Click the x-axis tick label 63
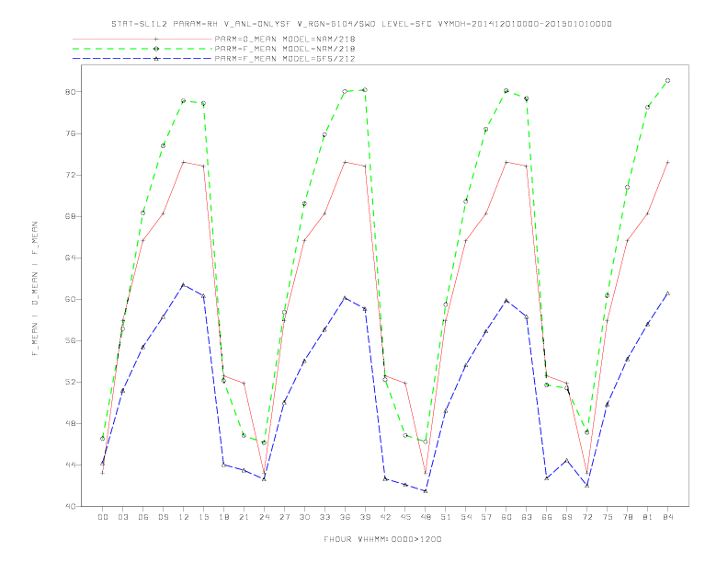The image size is (728, 563). (527, 517)
